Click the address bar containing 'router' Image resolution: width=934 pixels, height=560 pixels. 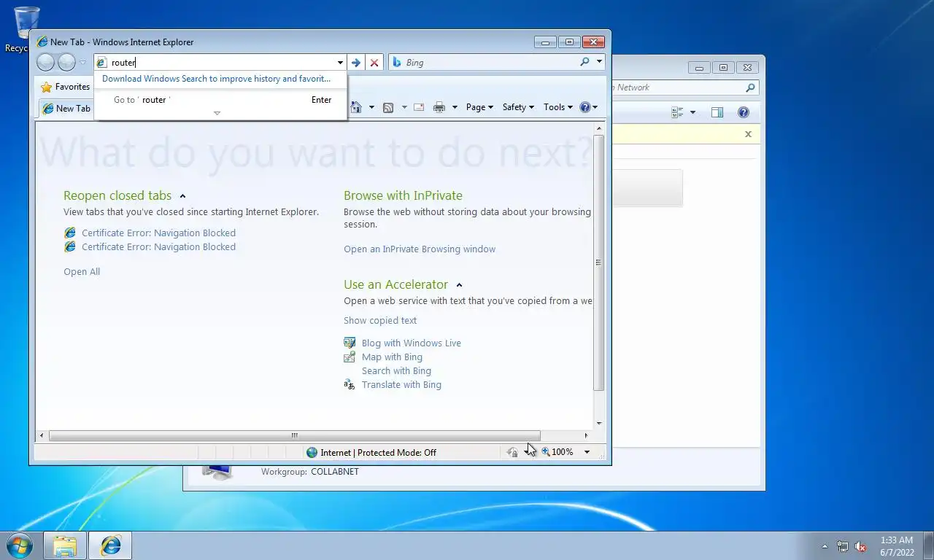pos(220,63)
